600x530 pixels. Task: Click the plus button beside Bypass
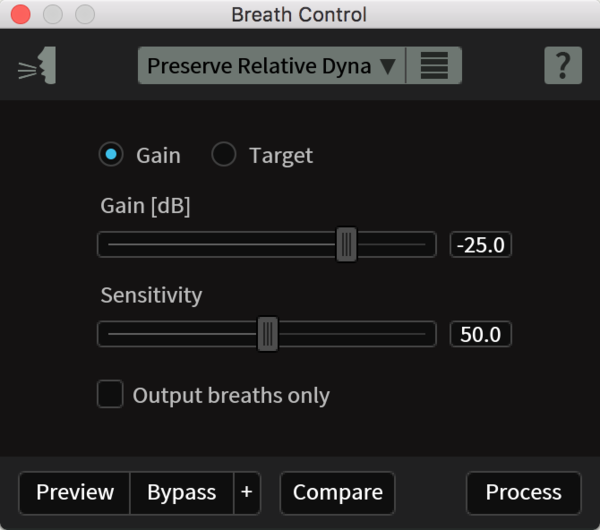point(246,492)
